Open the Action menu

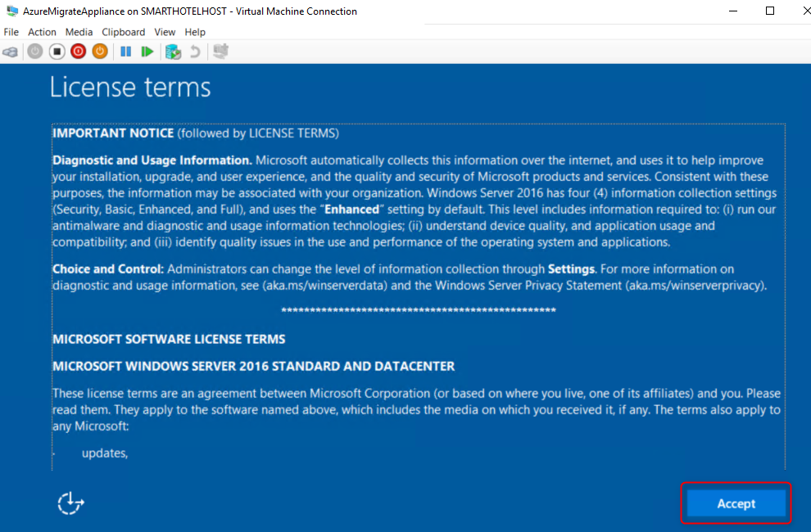coord(42,32)
